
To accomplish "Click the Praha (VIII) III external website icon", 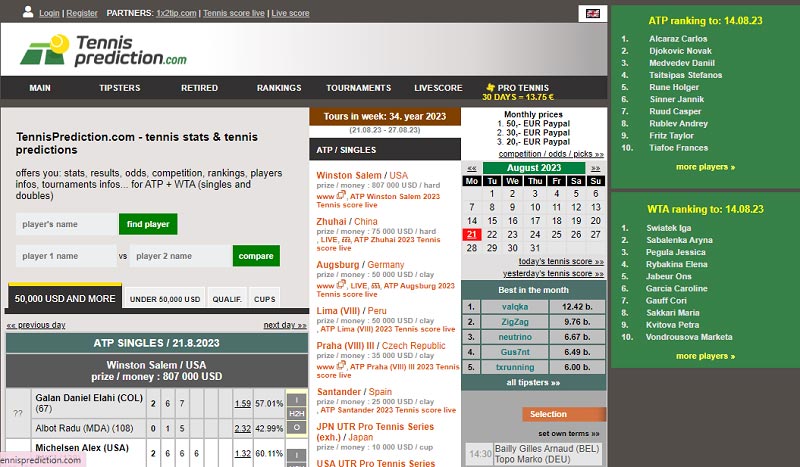I will click(x=341, y=365).
